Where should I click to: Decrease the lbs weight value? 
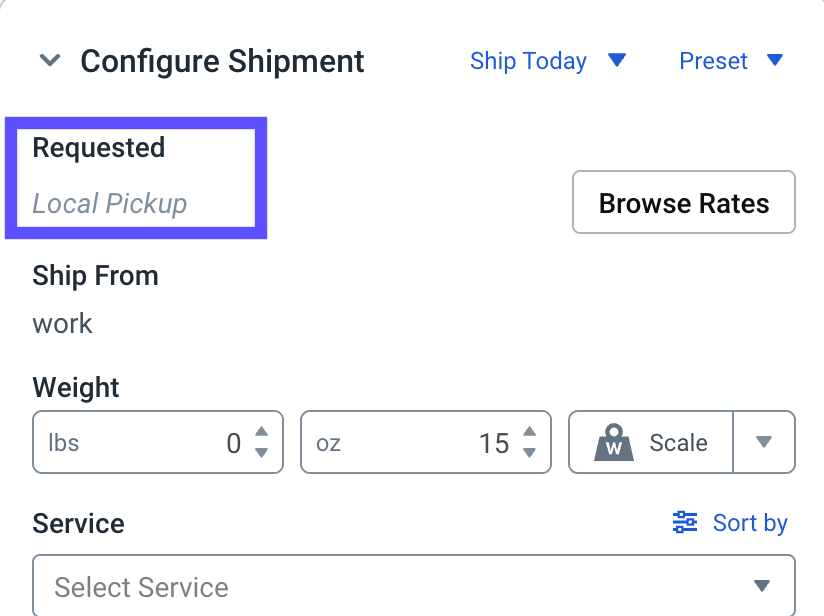(262, 453)
